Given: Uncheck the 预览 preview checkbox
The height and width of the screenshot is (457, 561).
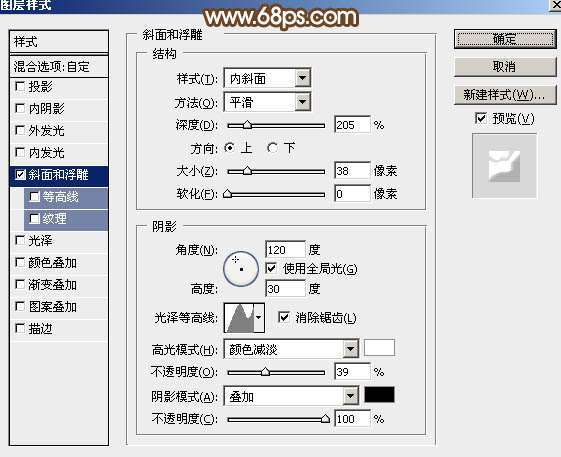Looking at the screenshot, I should pyautogui.click(x=480, y=118).
